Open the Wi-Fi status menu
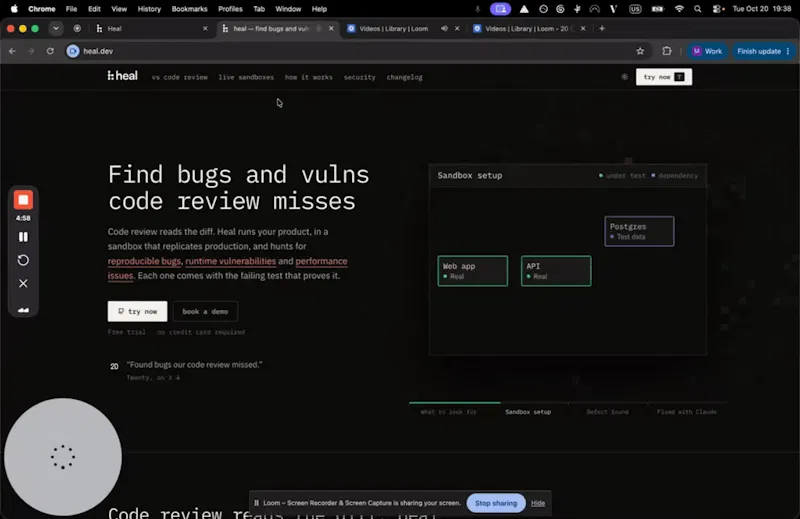The image size is (800, 519). coord(679,9)
